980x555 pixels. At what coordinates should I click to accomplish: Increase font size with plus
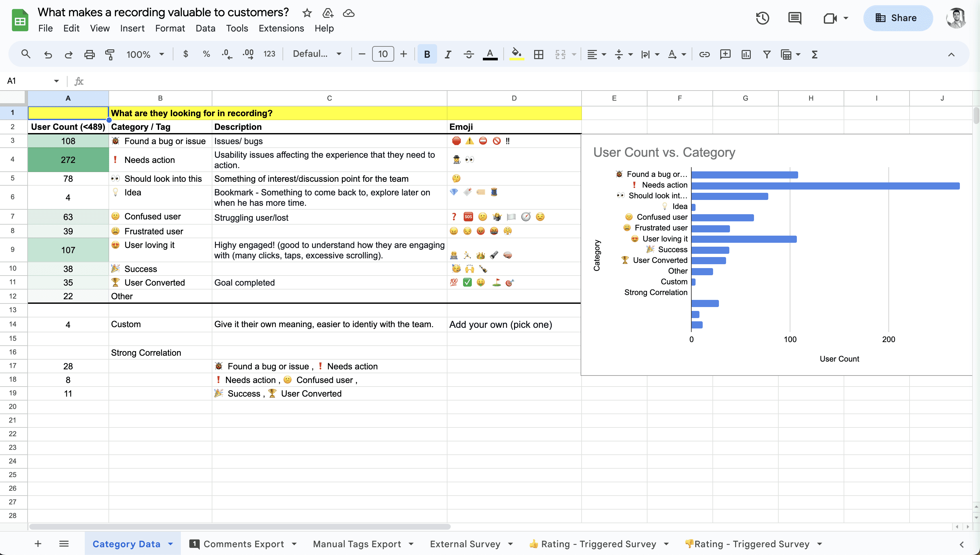click(403, 54)
